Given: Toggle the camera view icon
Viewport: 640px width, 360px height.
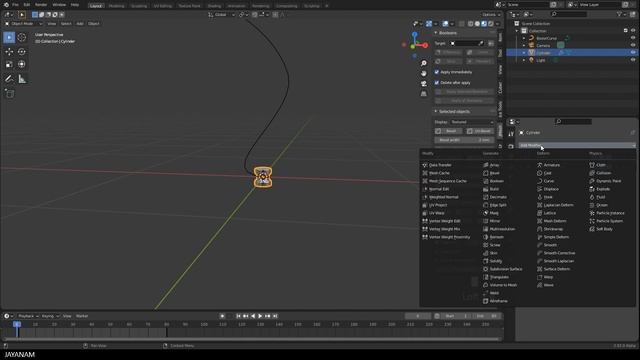Looking at the screenshot, I should click(x=424, y=83).
